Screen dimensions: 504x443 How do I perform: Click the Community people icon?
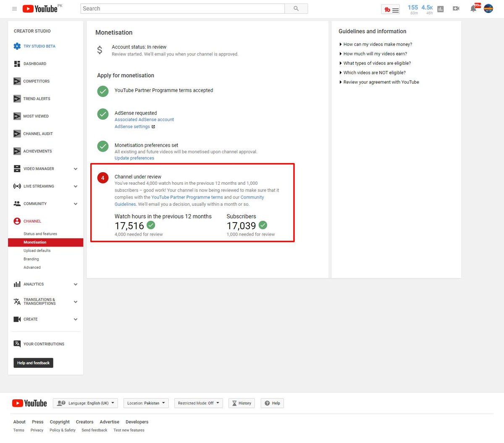(x=17, y=204)
